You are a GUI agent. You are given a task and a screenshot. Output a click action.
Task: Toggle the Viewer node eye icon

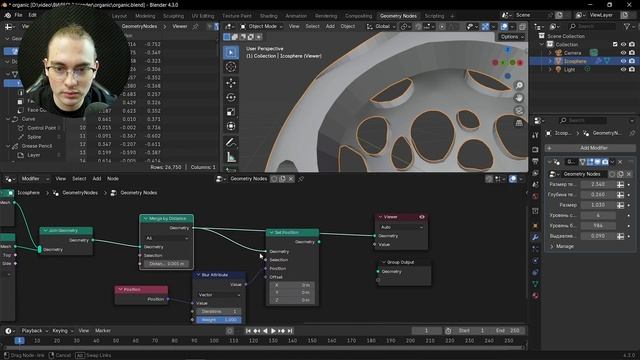[422, 217]
